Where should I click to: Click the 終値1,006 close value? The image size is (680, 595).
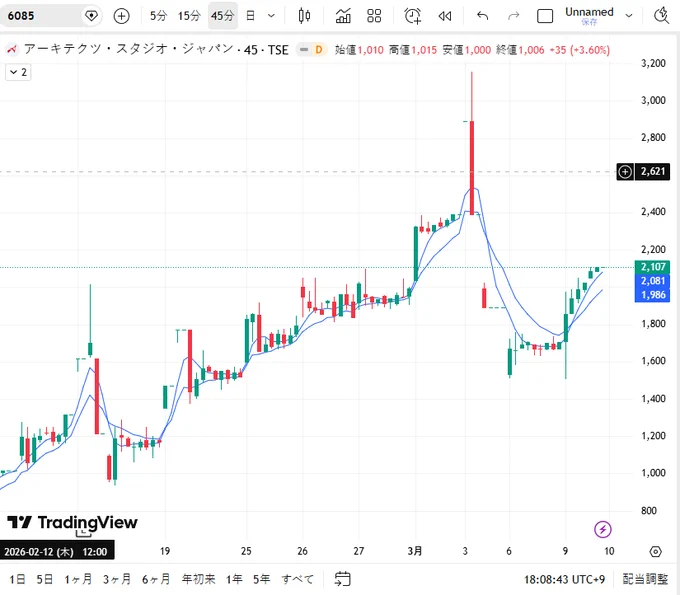click(520, 50)
